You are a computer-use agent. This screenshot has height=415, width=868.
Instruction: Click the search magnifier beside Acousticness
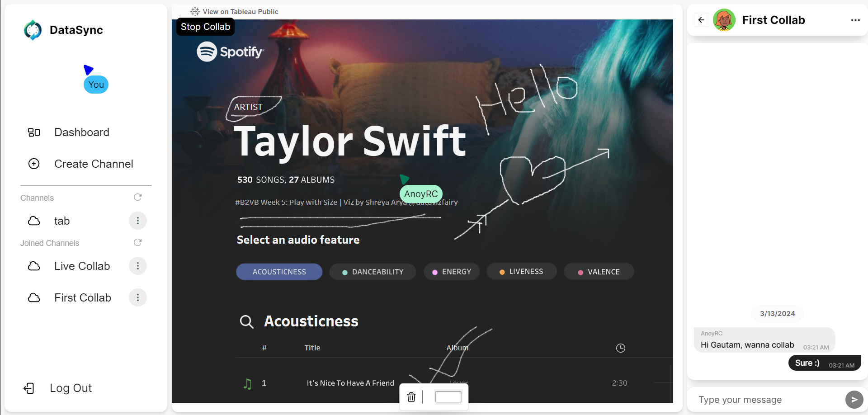[246, 321]
